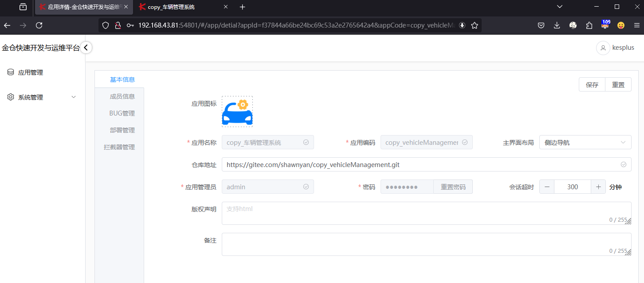Click the round account extension icon
Viewport: 644px width, 283px height.
coord(573,25)
